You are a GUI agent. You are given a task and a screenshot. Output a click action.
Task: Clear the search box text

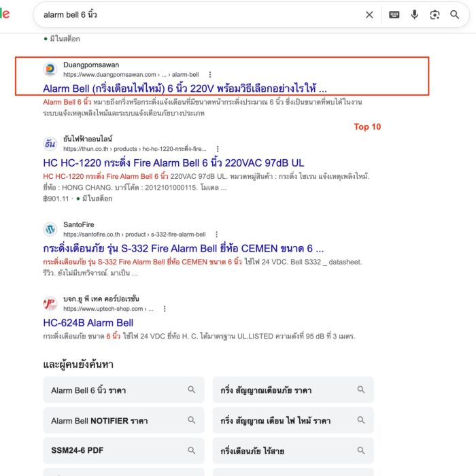(x=369, y=14)
